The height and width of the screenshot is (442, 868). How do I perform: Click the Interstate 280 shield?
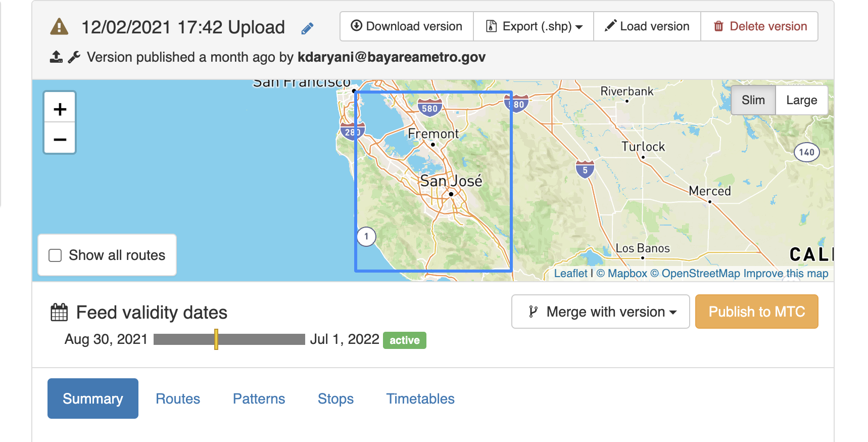point(352,131)
